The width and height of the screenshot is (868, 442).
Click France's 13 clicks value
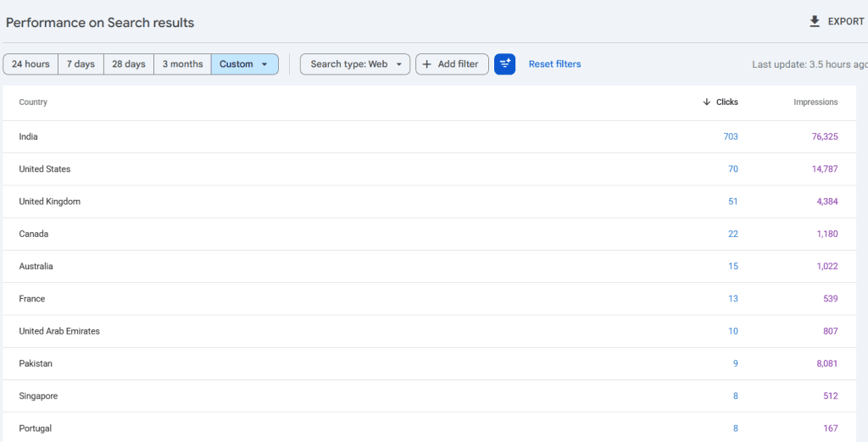tap(733, 299)
